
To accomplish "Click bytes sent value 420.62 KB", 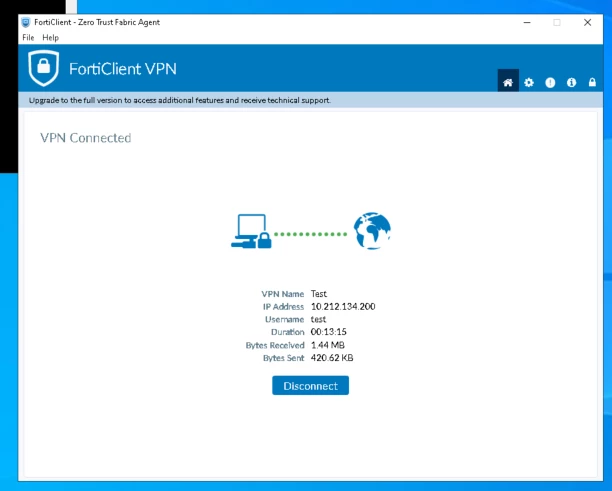I will point(332,358).
